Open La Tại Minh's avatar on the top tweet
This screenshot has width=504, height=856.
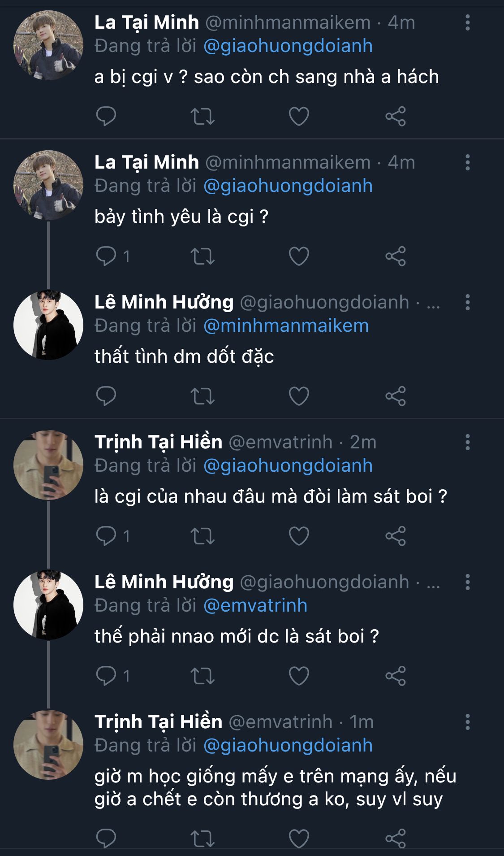point(48,46)
